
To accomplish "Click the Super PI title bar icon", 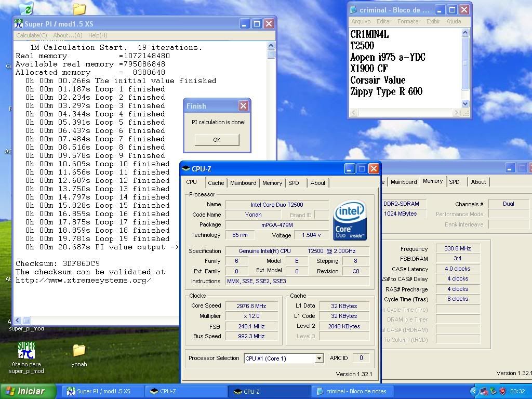I will click(x=19, y=24).
